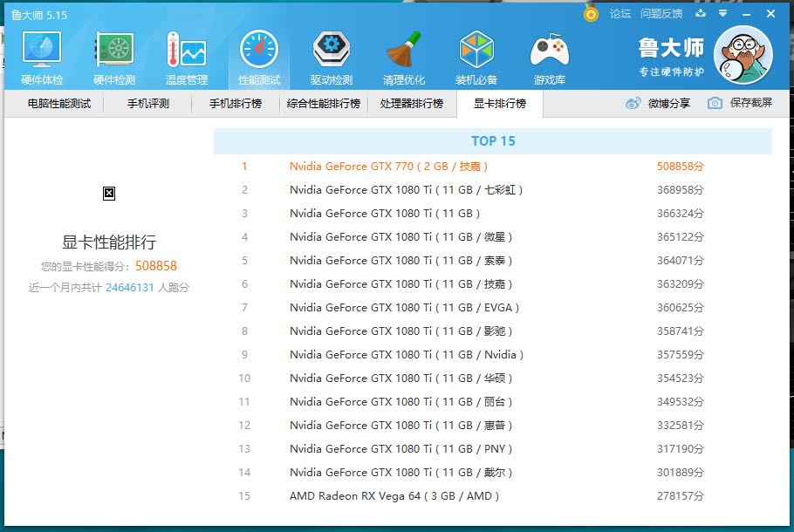Screen dimensions: 794x532
Task: Open the 论坛 forum link
Action: [620, 14]
